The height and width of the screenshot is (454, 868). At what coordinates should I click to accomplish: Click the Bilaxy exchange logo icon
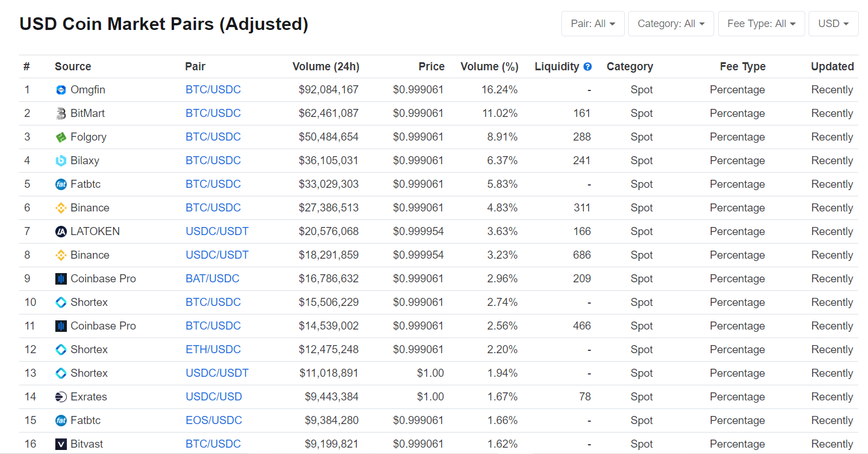61,161
